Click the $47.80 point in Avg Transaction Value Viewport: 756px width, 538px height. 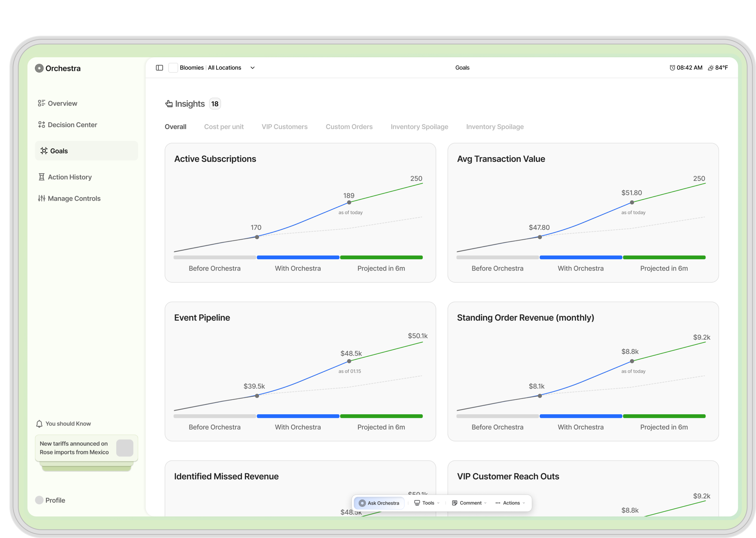pyautogui.click(x=539, y=237)
